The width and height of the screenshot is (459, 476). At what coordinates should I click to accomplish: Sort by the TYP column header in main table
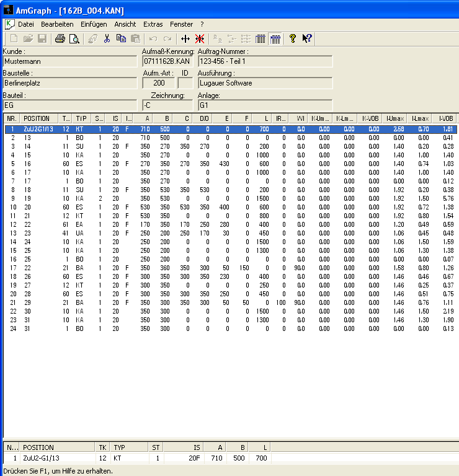click(81, 118)
